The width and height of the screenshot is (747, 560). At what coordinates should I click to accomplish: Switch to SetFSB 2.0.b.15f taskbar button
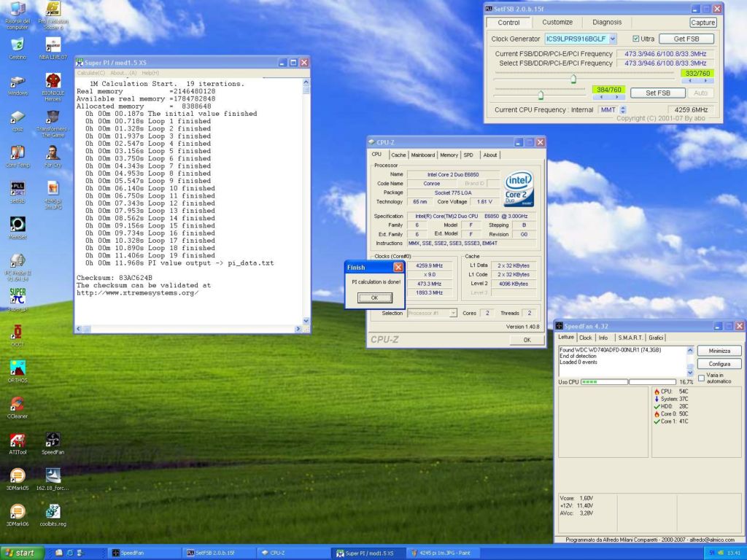[218, 553]
